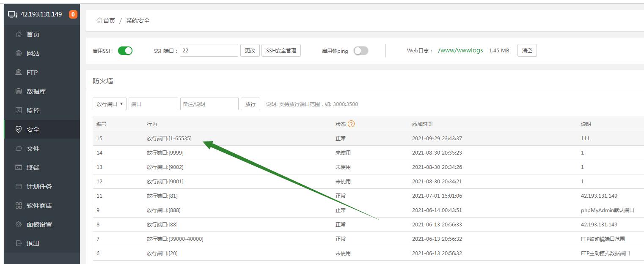Viewport: 644px width, 264px height.
Task: Open 软件商店 in the sidebar
Action: (x=39, y=206)
